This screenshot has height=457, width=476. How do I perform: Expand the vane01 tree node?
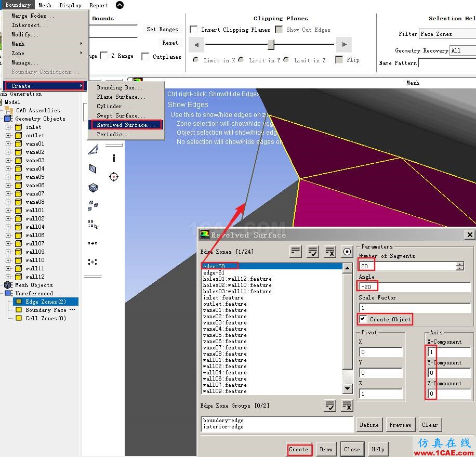click(x=8, y=143)
